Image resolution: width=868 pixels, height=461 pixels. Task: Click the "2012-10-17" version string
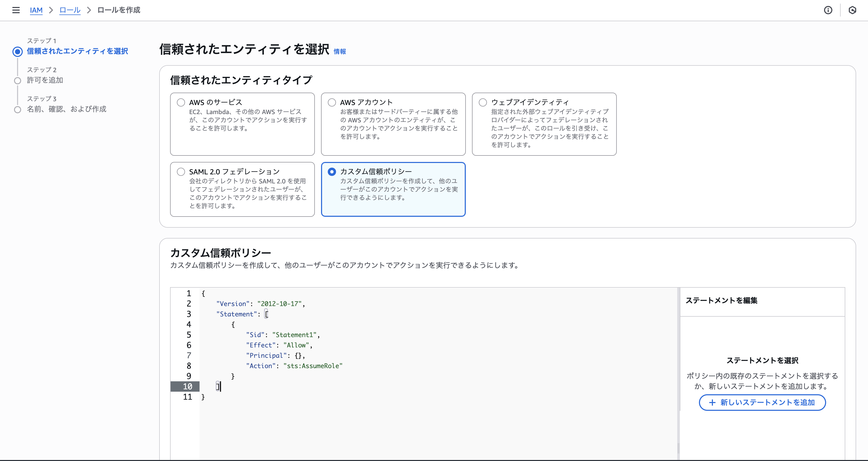click(279, 304)
